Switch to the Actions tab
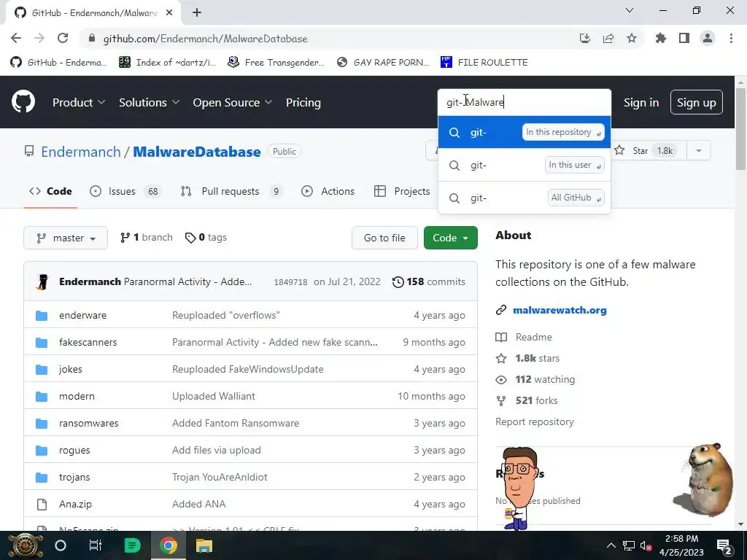 [x=328, y=191]
